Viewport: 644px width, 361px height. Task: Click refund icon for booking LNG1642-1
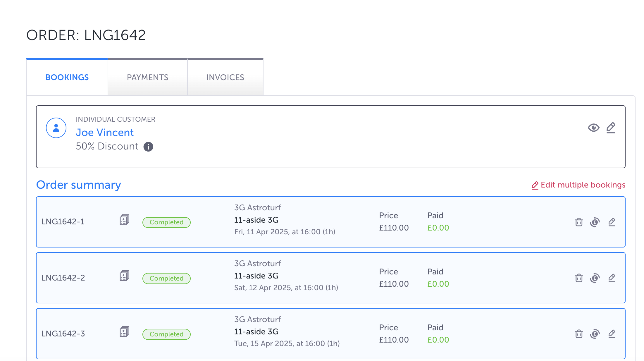coord(595,222)
